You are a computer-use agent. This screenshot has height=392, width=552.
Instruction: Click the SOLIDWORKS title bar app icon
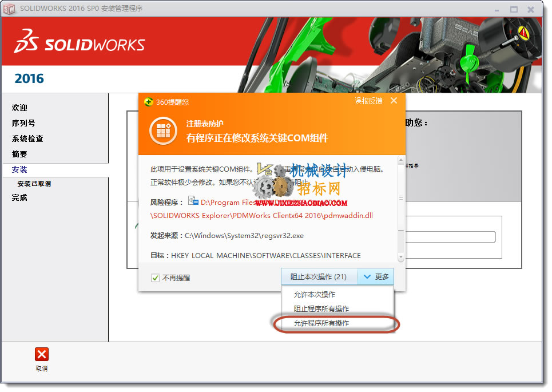(x=10, y=9)
